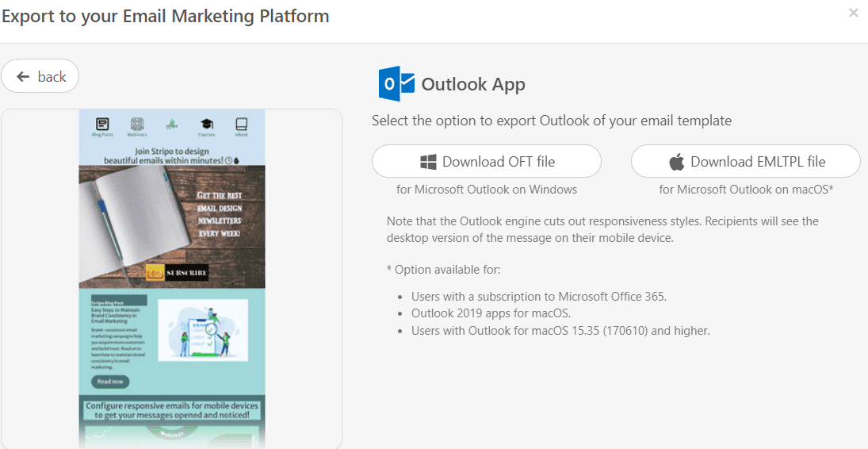Click the Read now button in preview
The width and height of the screenshot is (868, 449).
(x=110, y=382)
